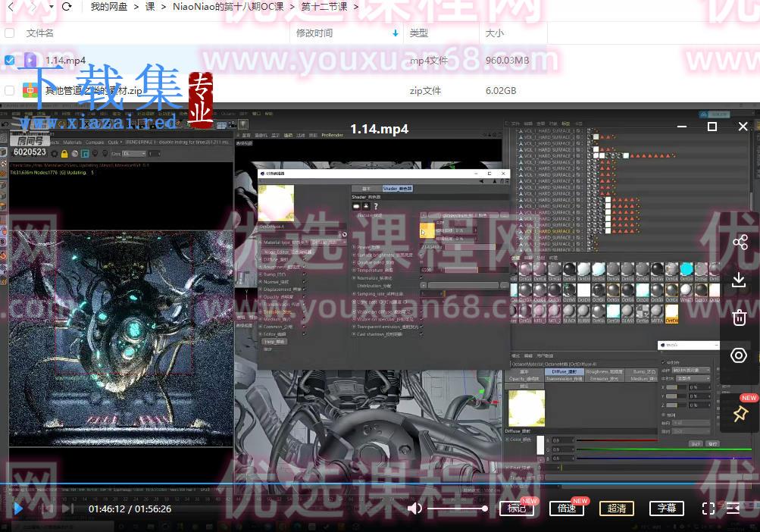Click the 960.03MB size cell

point(508,61)
